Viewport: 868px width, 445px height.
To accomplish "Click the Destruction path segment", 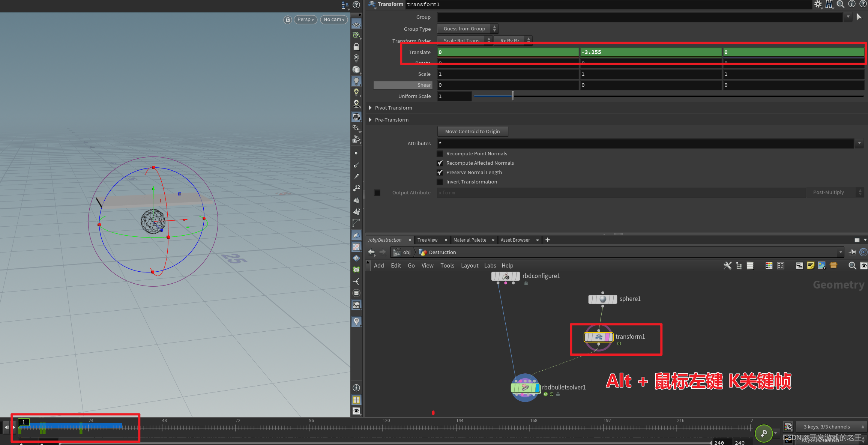I will [x=437, y=253].
